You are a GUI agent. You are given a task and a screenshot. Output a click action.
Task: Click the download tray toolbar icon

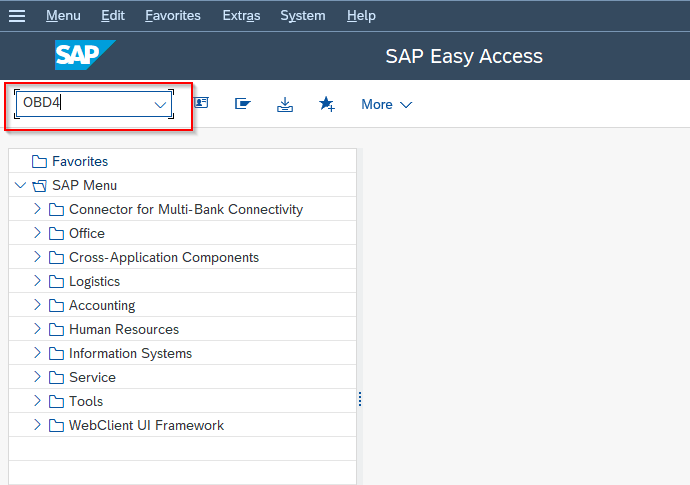[285, 104]
